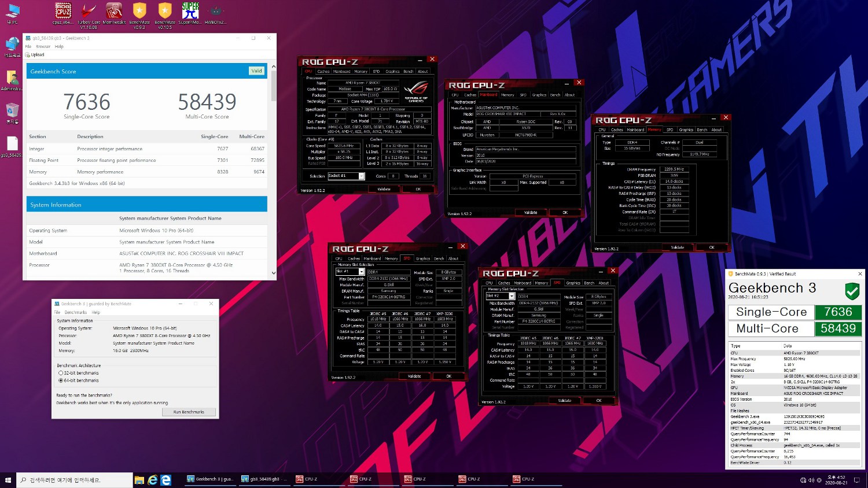The image size is (868, 488).
Task: Open Mainboard tab in CPU-Z Slot #2 window
Action: click(523, 283)
